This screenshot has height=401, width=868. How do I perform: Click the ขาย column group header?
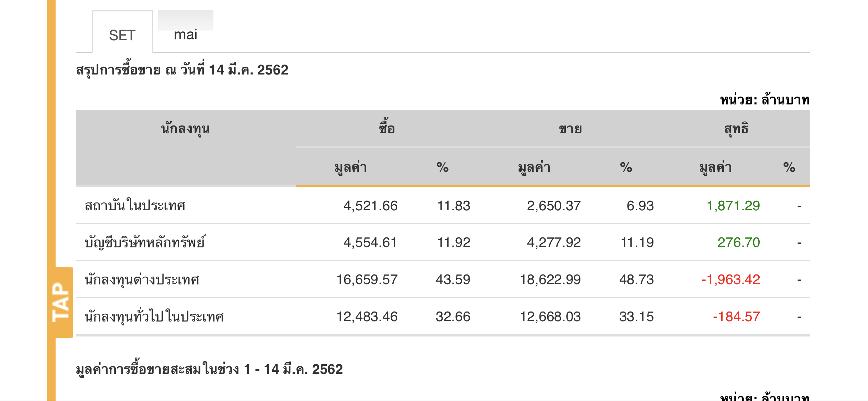pyautogui.click(x=570, y=129)
